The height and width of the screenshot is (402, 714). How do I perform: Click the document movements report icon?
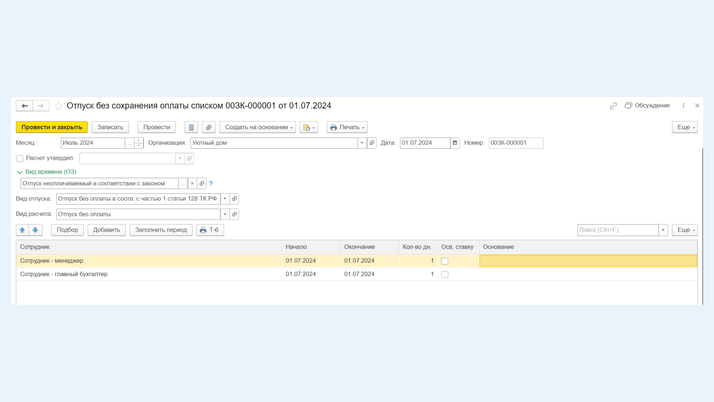pos(191,127)
